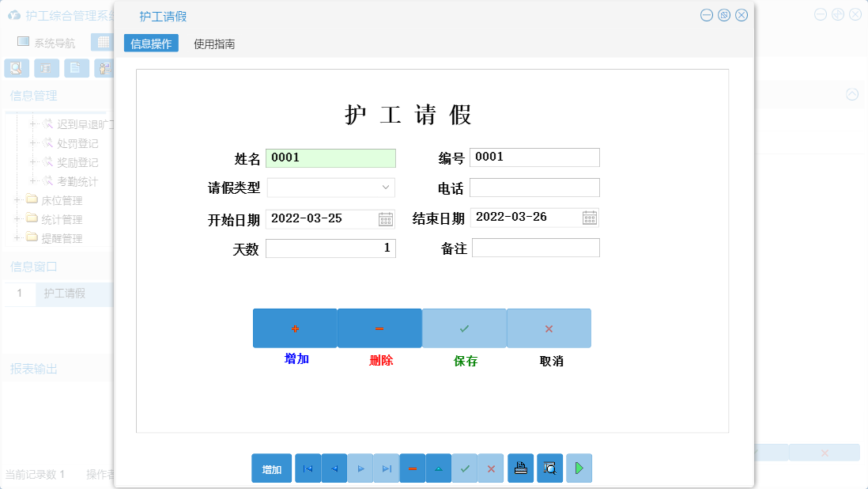The image size is (868, 489).
Task: Open the 请假类型 dropdown
Action: click(x=387, y=188)
